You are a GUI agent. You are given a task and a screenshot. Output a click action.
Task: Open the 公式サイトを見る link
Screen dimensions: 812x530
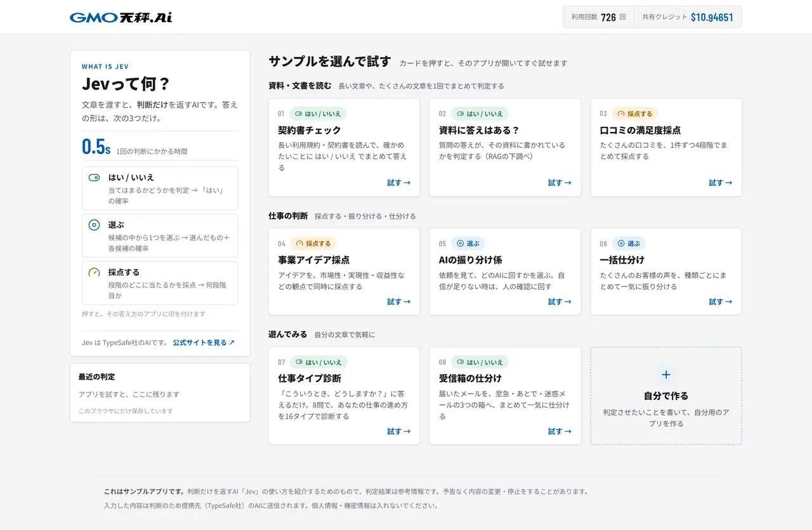pyautogui.click(x=204, y=342)
